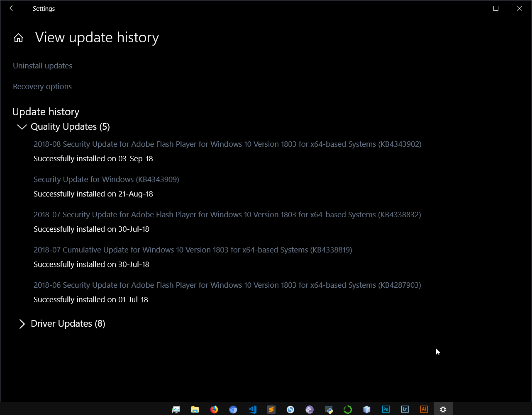Click the 'View update history' page title

[97, 37]
